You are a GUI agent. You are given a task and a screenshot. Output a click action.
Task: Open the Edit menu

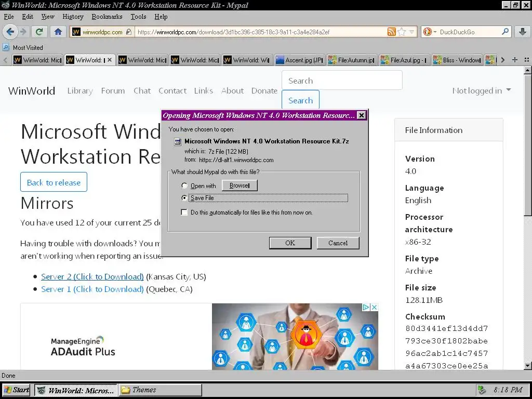click(x=28, y=17)
